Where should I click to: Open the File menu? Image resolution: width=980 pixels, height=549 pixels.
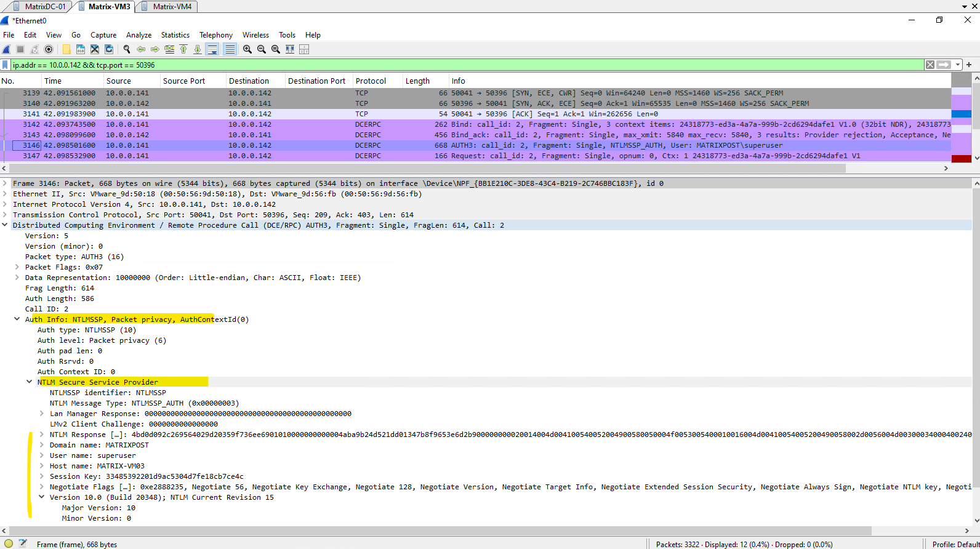(9, 35)
